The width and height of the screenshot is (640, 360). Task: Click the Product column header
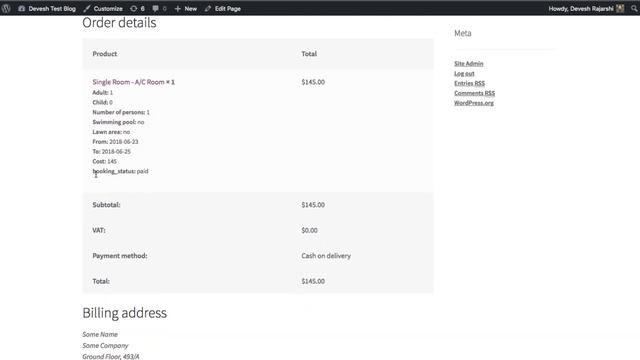[x=104, y=54]
